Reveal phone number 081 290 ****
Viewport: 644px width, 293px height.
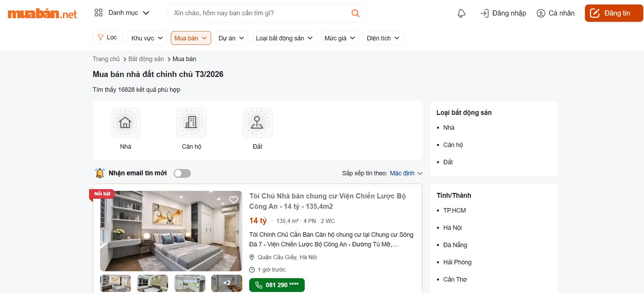coord(277,285)
